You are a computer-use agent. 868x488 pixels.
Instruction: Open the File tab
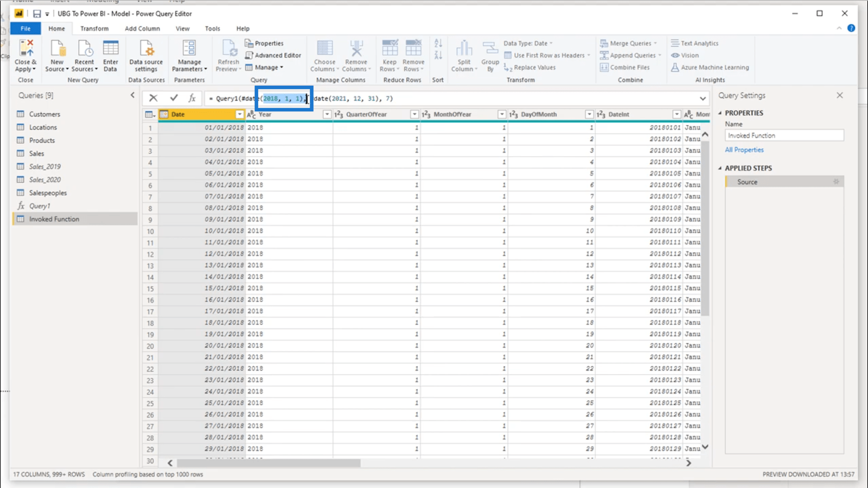pyautogui.click(x=25, y=29)
